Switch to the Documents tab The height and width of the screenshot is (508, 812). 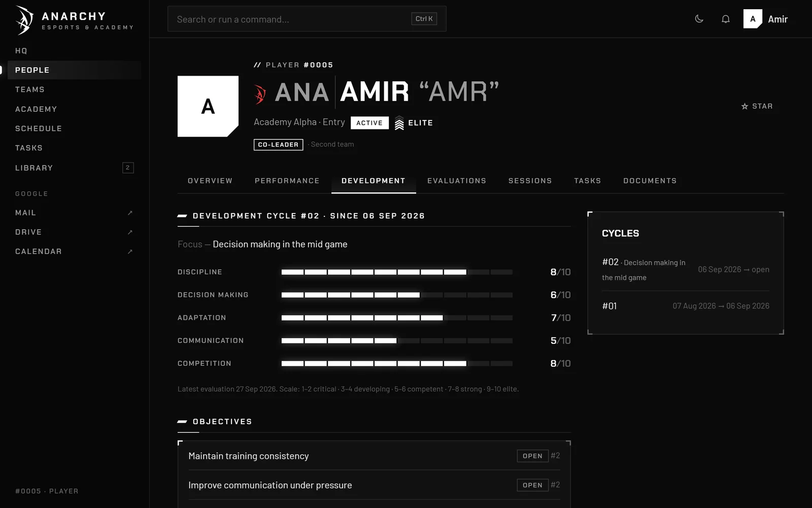click(650, 181)
